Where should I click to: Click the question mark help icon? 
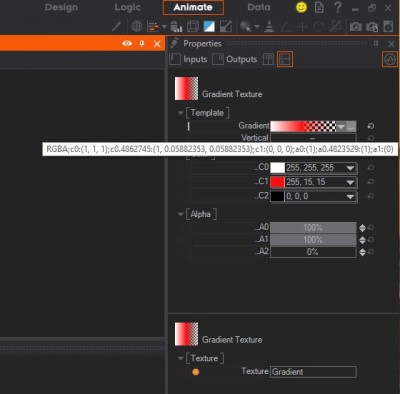(338, 7)
